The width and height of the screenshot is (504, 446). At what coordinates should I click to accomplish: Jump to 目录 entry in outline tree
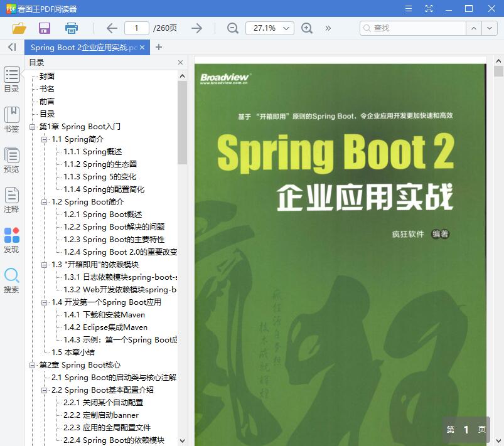47,114
